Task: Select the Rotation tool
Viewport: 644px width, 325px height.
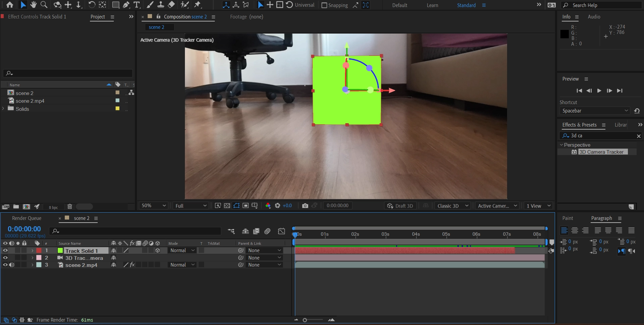Action: (92, 5)
